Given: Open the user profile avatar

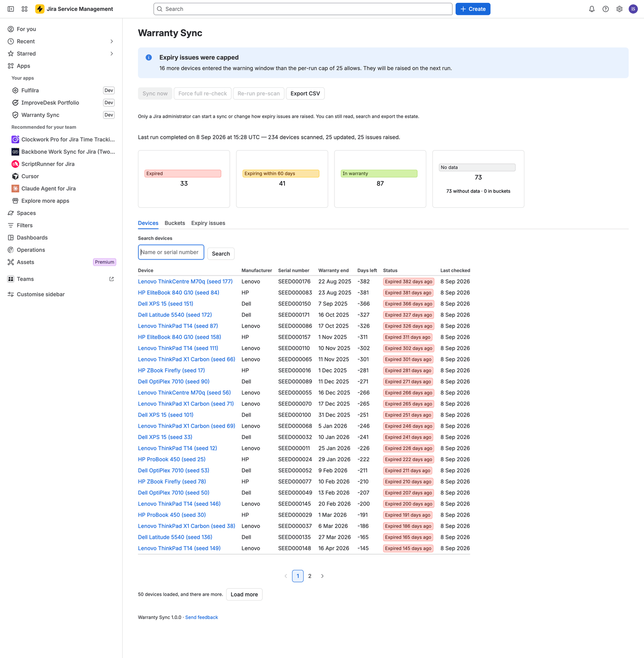Looking at the screenshot, I should (633, 9).
